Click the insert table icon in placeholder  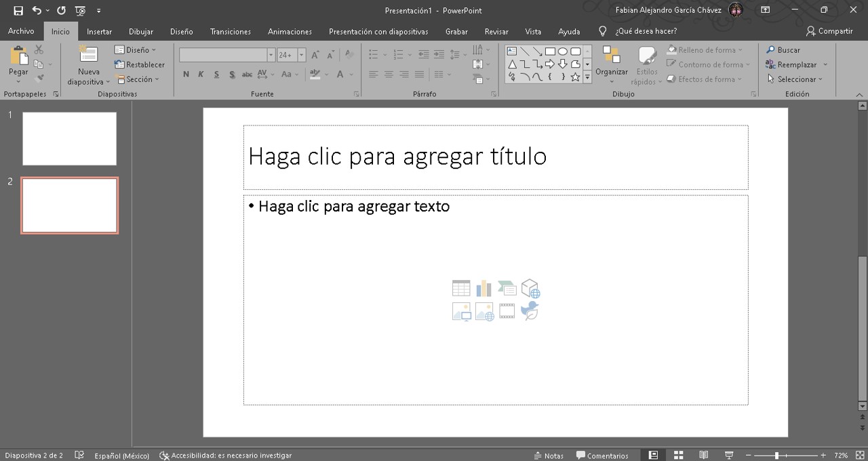pos(461,289)
